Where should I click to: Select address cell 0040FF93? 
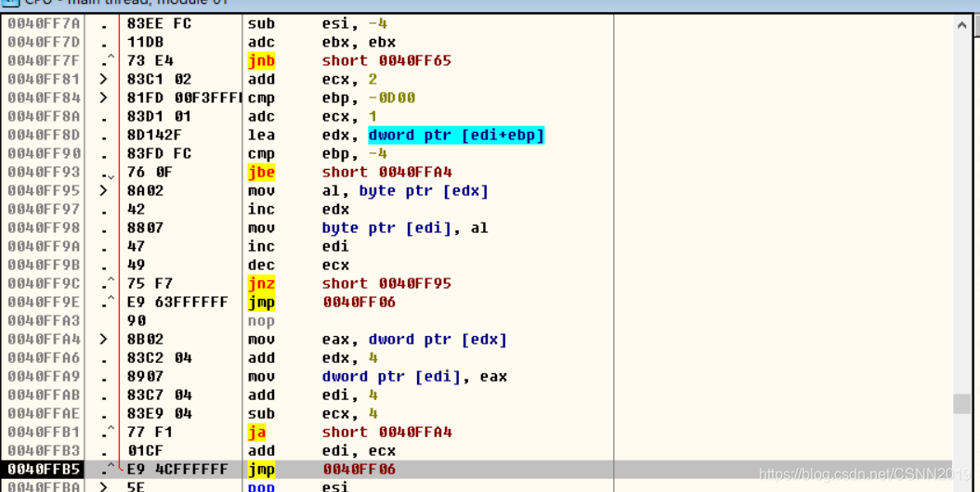click(44, 173)
